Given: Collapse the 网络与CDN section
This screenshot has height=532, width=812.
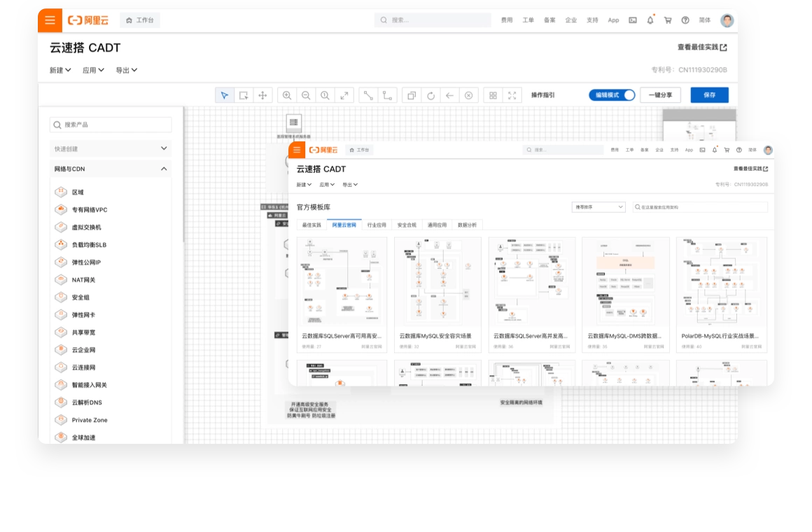Looking at the screenshot, I should click(x=111, y=169).
